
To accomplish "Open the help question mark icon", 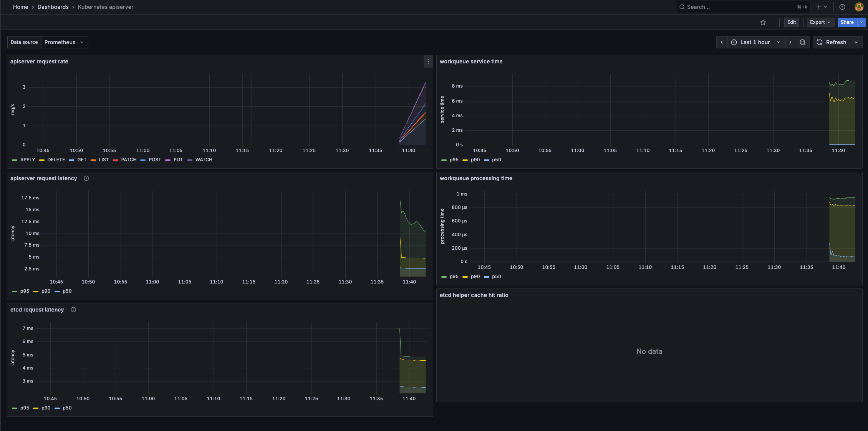I will point(842,7).
